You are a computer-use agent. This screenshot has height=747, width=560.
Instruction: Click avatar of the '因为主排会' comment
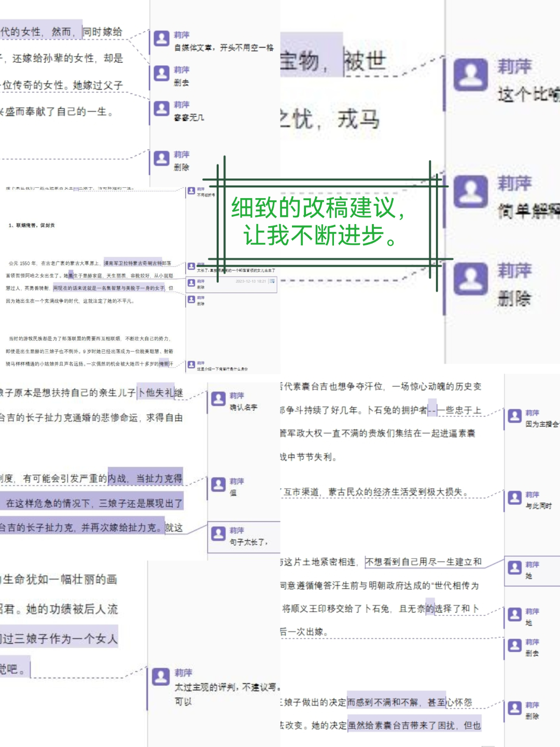514,416
